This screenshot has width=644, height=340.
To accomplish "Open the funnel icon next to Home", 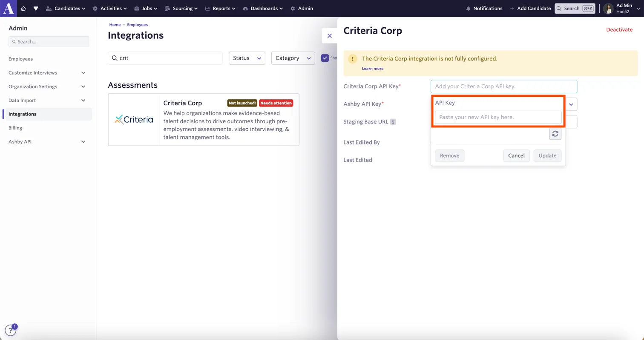I will coord(36,9).
